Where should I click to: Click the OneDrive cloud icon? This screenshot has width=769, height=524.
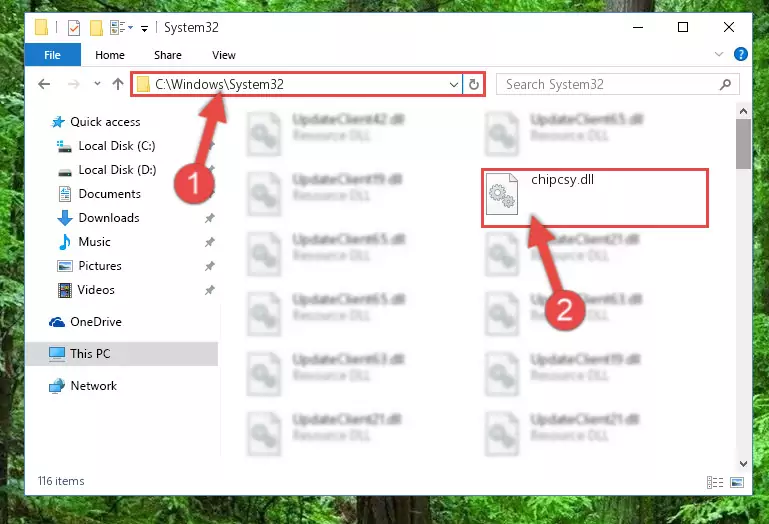57,322
